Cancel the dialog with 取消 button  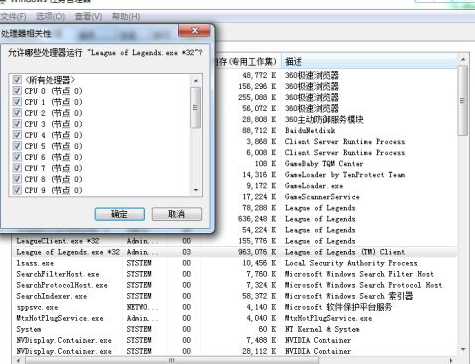177,214
